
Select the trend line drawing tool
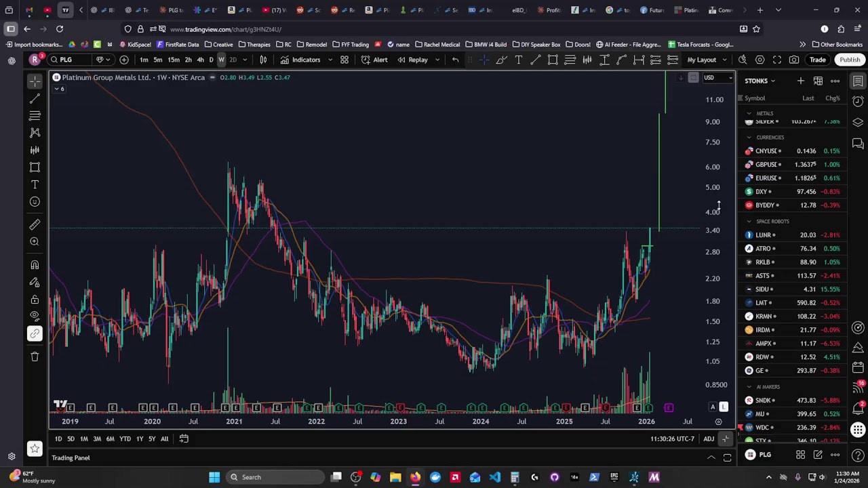(35, 99)
